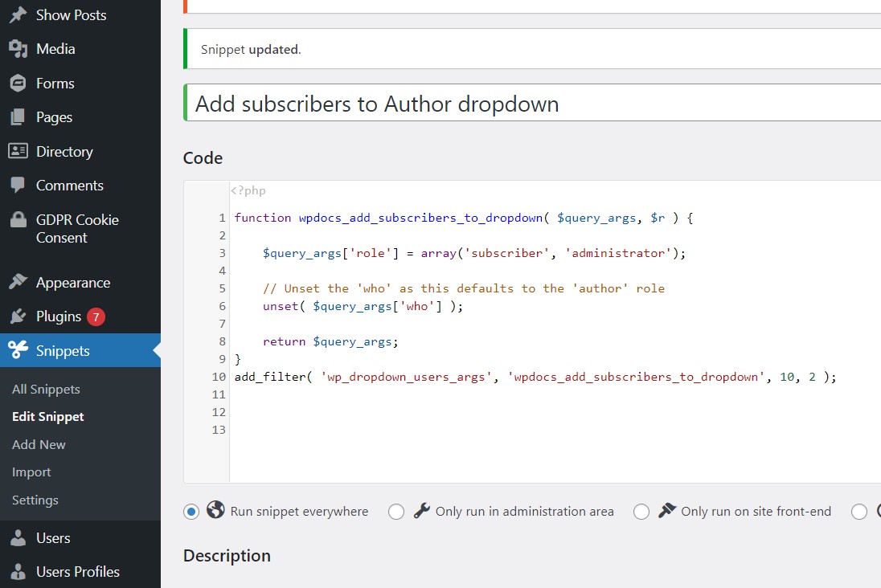Image resolution: width=881 pixels, height=588 pixels.
Task: Go to All Snippets submenu
Action: (46, 390)
